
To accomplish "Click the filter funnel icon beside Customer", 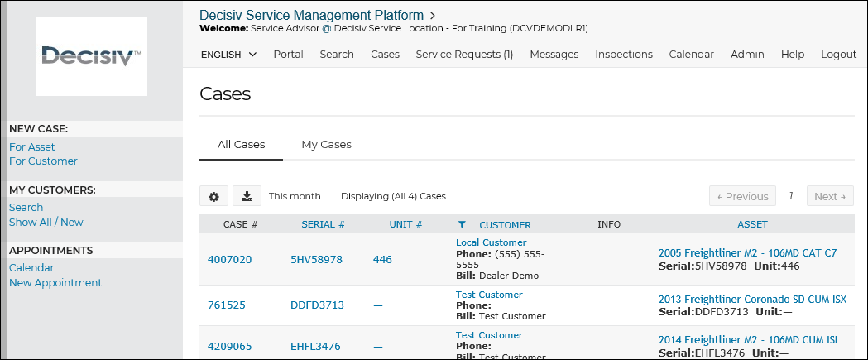I will click(x=463, y=225).
